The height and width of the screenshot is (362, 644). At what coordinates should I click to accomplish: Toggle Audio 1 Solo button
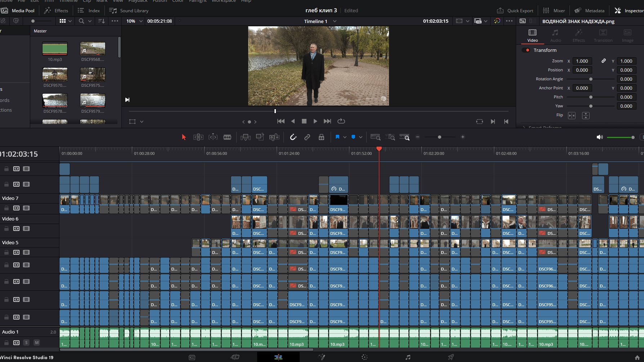26,343
